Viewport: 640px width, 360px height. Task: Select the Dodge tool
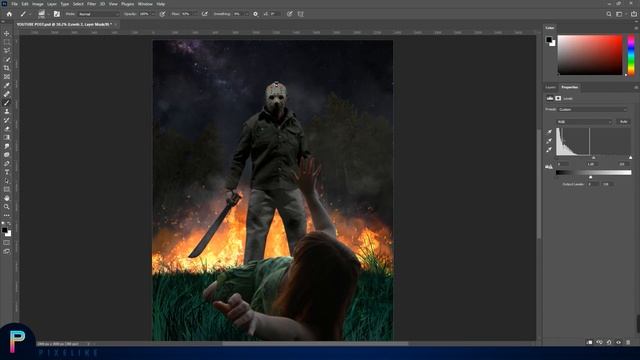pos(7,155)
